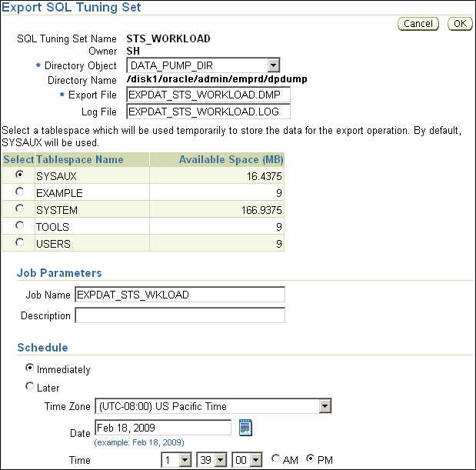Open the hour dropdown in Time

176,460
